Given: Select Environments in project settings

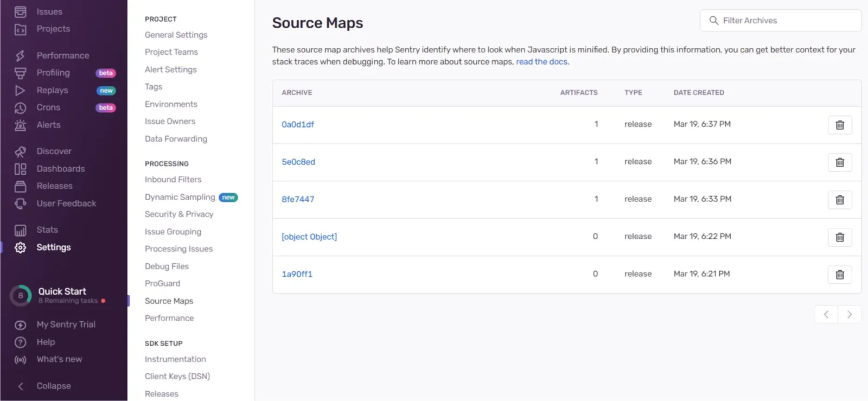Looking at the screenshot, I should click(x=171, y=104).
